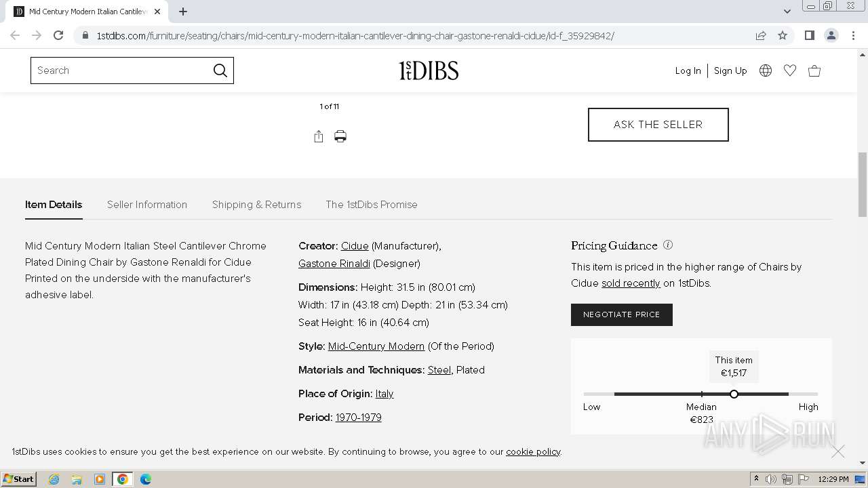
Task: Open the shopping bag cart
Action: (814, 70)
